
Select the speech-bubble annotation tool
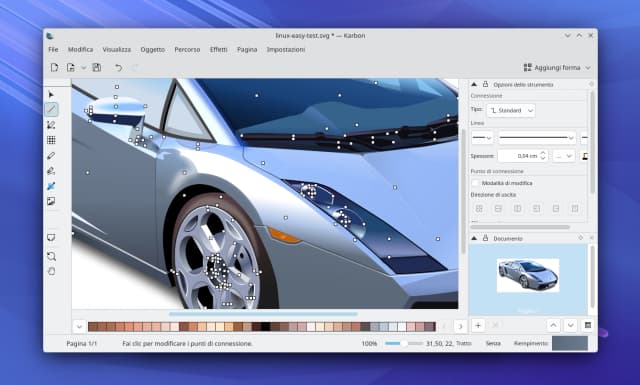click(x=51, y=238)
